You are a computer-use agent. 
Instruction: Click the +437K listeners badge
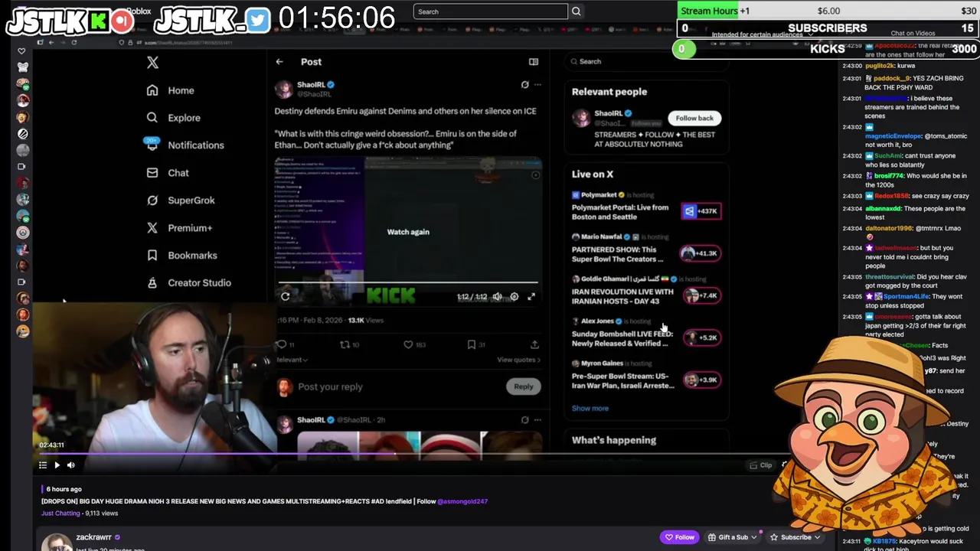tap(701, 211)
